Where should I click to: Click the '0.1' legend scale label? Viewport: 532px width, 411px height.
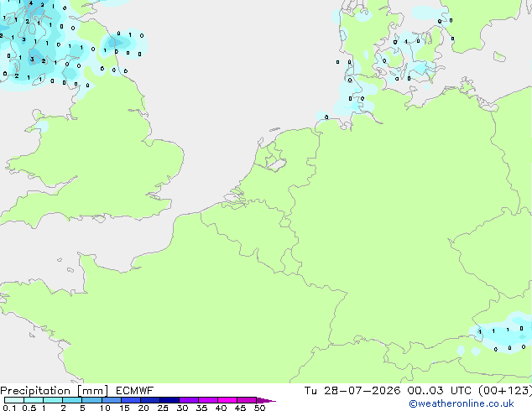(x=9, y=408)
